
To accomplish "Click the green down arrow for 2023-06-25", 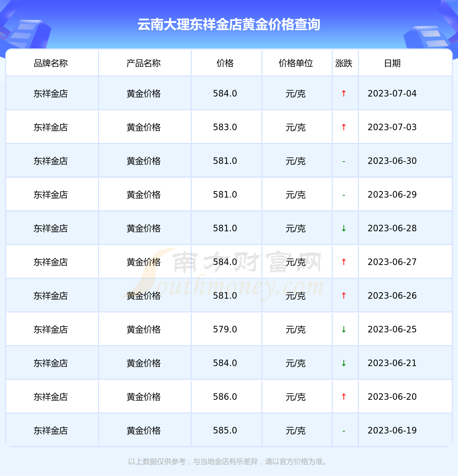I will 344,329.
